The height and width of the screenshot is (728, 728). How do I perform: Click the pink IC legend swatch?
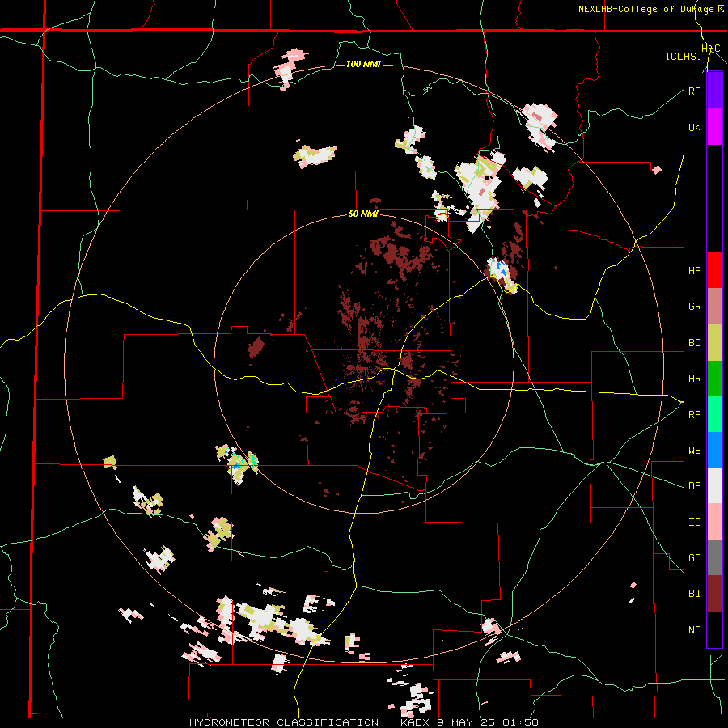coord(714,522)
